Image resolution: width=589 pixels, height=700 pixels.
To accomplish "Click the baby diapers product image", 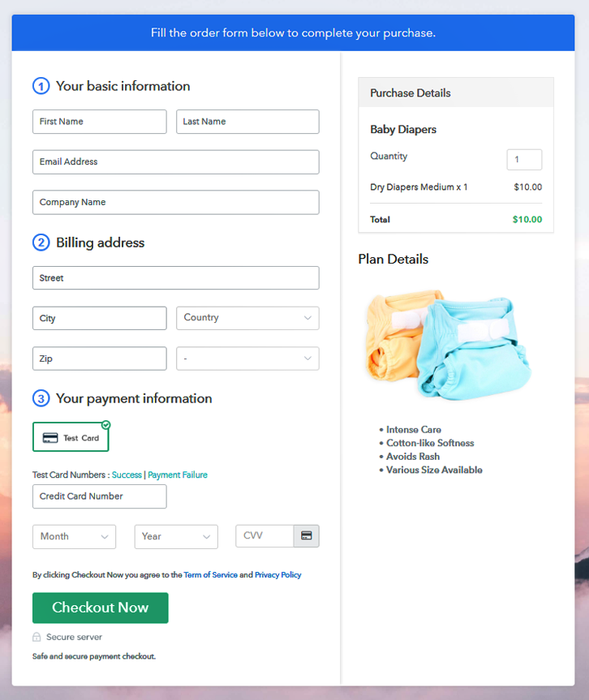I will tap(448, 344).
